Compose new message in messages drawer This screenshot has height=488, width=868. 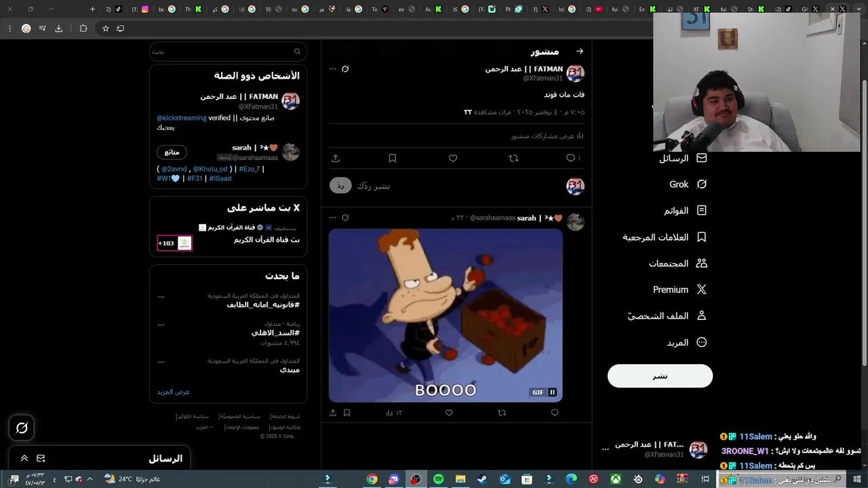pos(41,459)
